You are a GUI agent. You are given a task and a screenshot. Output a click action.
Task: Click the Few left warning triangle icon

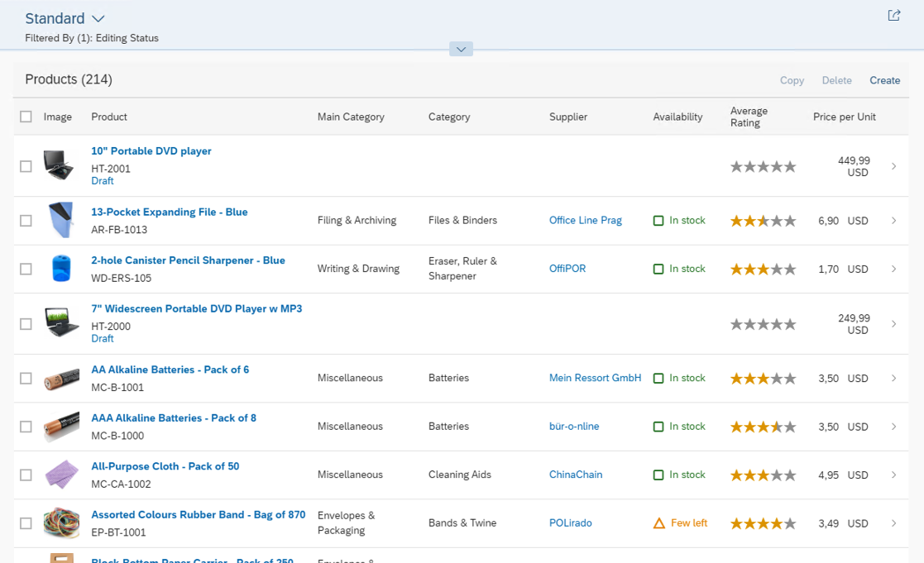coord(659,523)
